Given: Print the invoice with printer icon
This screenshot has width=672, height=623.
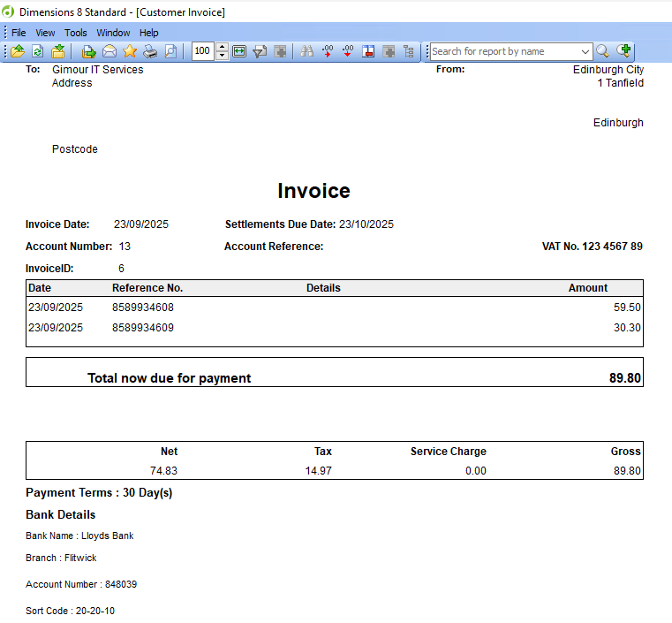Looking at the screenshot, I should click(x=150, y=51).
